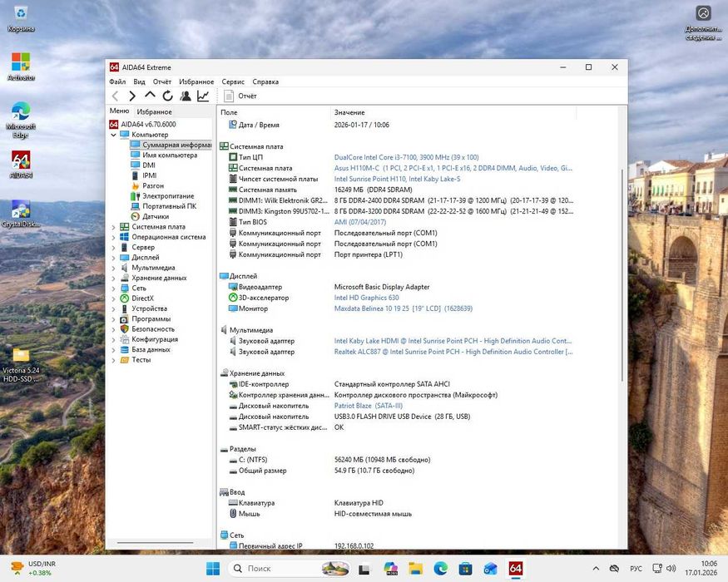
Task: Open the Windows Start button
Action: pos(213,569)
